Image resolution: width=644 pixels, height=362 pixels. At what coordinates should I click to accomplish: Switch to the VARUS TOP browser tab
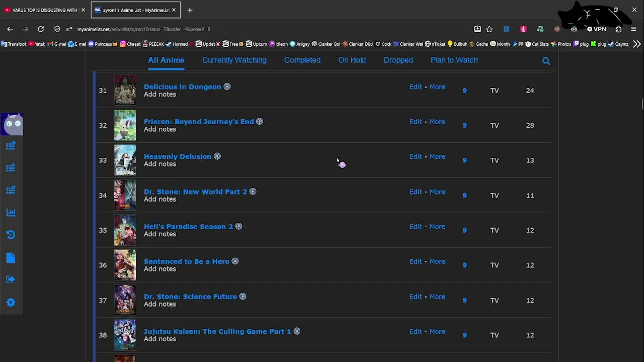point(44,10)
